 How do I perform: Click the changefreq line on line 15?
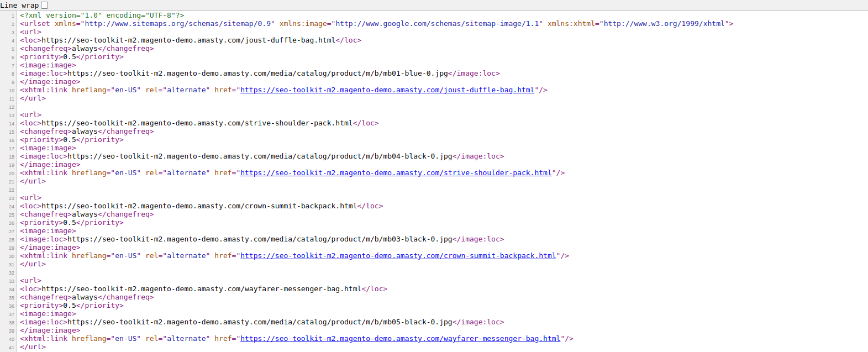tap(87, 132)
